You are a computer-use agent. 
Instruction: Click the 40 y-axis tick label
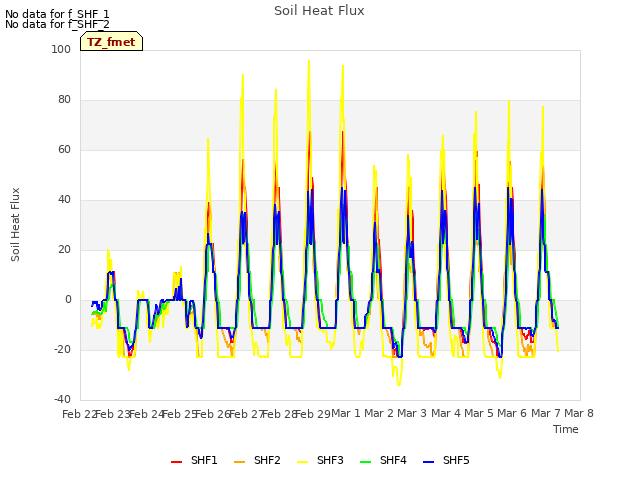click(64, 200)
